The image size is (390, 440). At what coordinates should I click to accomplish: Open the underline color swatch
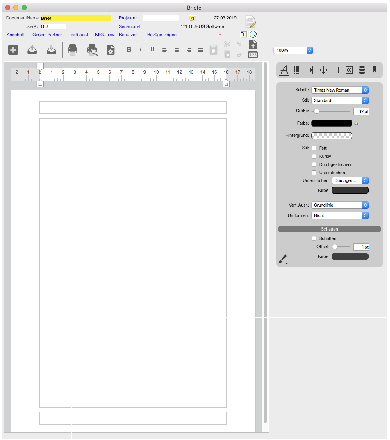(350, 190)
